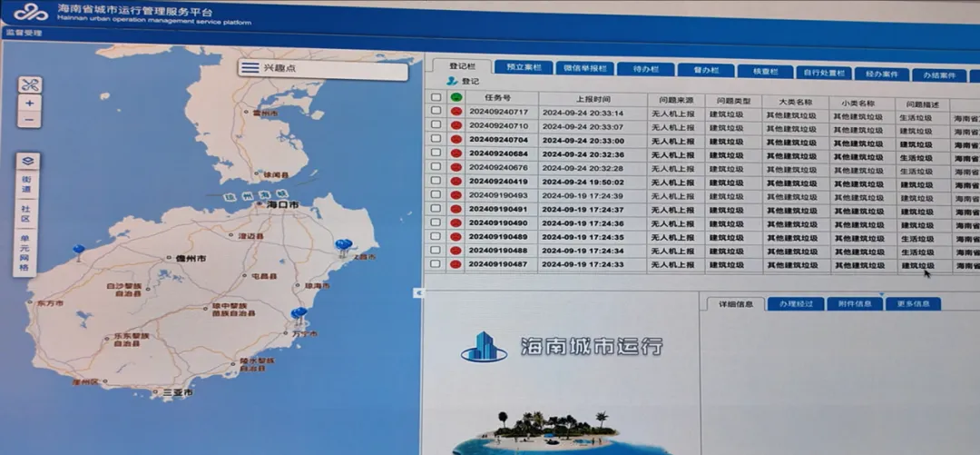Open the 办理经过 tab in the details panel

pos(796,304)
